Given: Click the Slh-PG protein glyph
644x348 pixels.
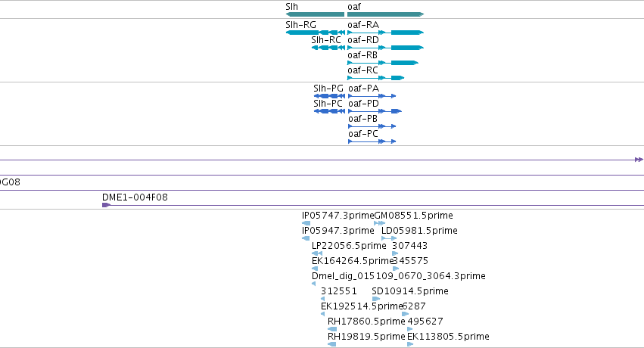Looking at the screenshot, I should click(329, 96).
